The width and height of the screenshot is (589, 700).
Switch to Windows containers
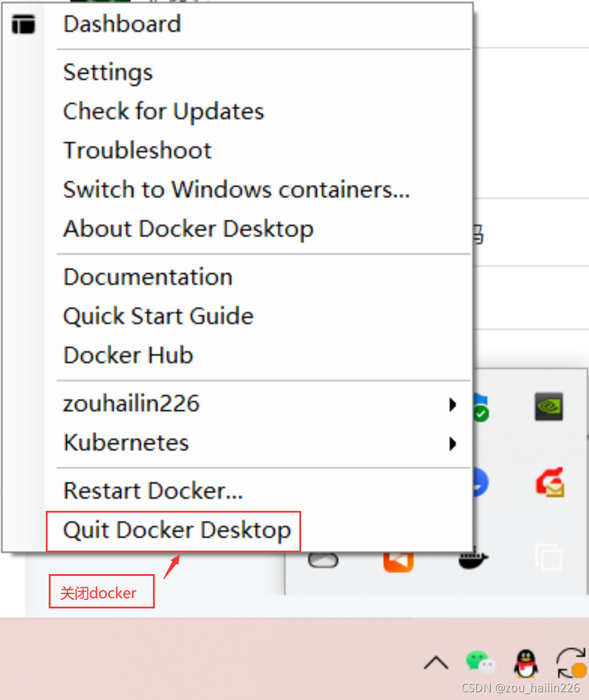(237, 190)
